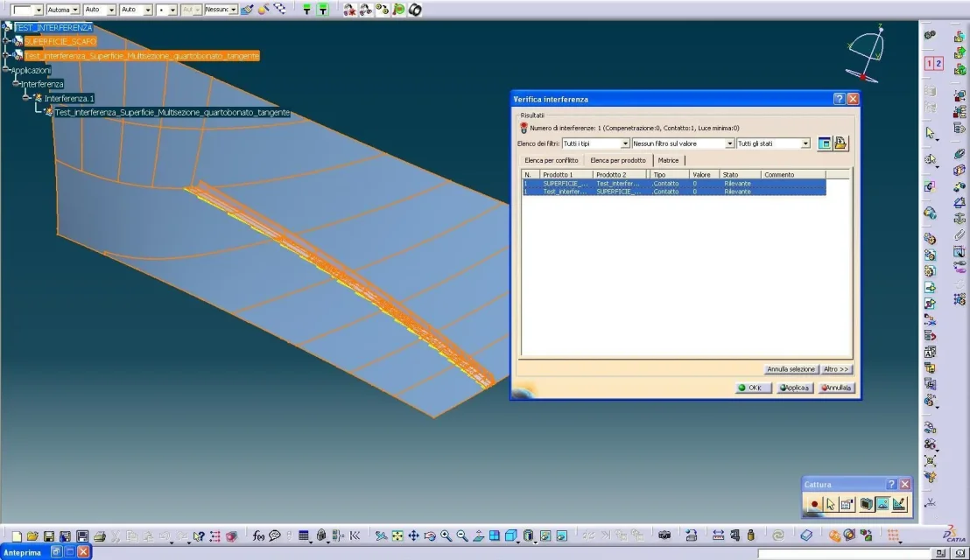Click the first Save floppy disk icon

tap(49, 535)
